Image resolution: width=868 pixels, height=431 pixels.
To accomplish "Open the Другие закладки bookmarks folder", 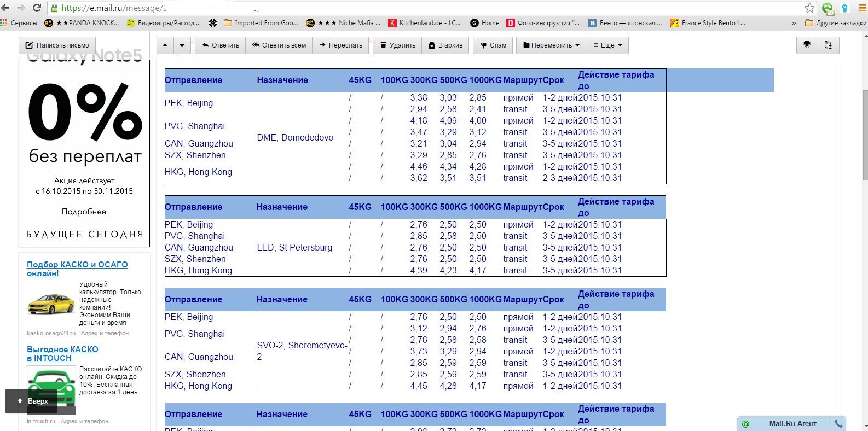I will tap(836, 23).
